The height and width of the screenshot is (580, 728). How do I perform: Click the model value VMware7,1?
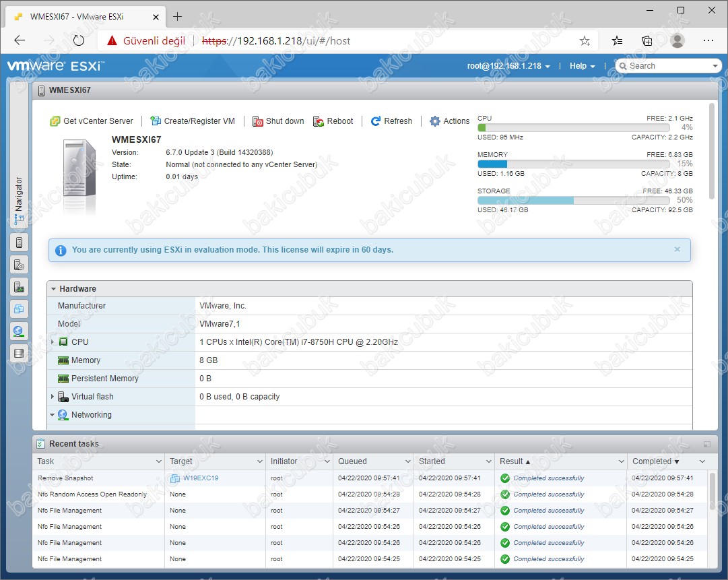pos(220,323)
